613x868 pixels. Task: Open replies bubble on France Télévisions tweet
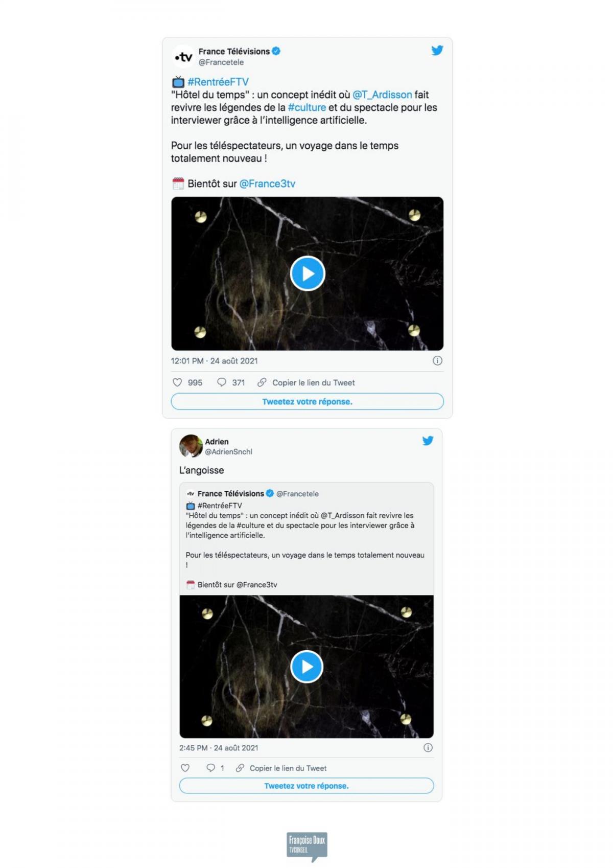pyautogui.click(x=222, y=382)
